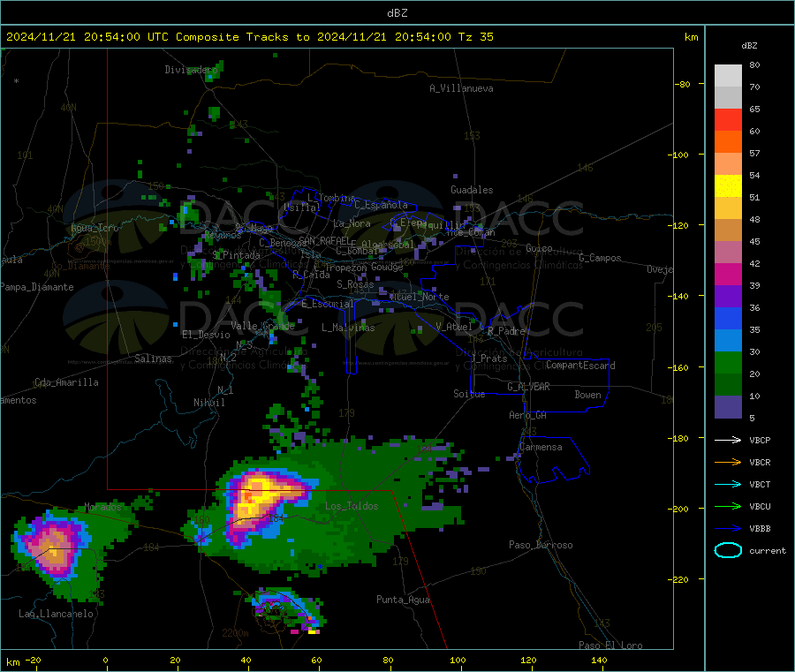Click the 'Lag.Llancanelo' place label

pos(56,614)
